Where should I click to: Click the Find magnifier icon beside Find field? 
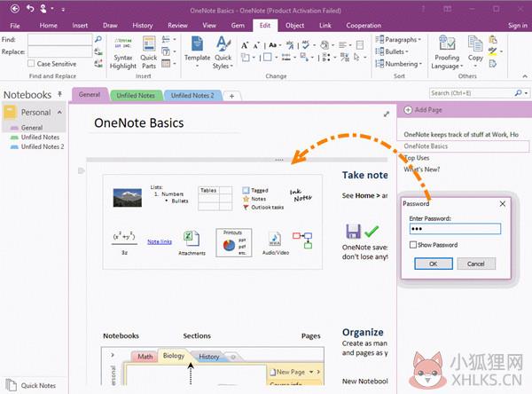98,39
